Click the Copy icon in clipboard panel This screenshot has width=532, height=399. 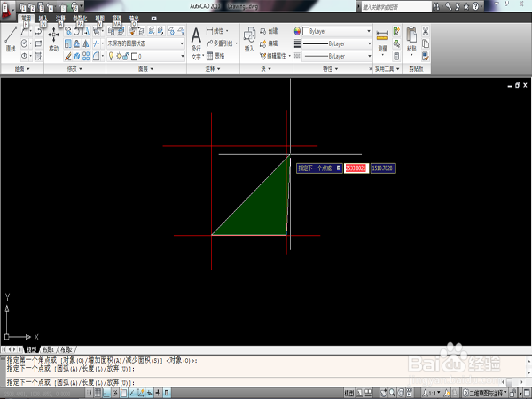pos(425,43)
